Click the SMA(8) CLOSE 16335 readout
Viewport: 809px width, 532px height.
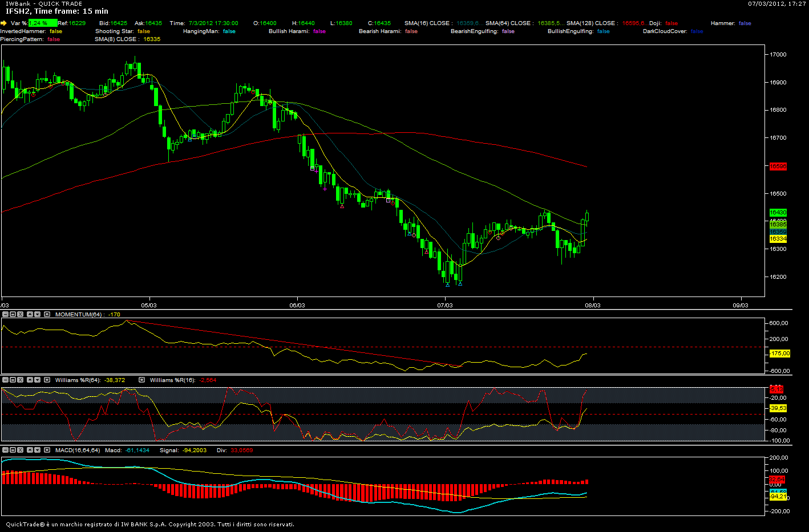tap(128, 39)
